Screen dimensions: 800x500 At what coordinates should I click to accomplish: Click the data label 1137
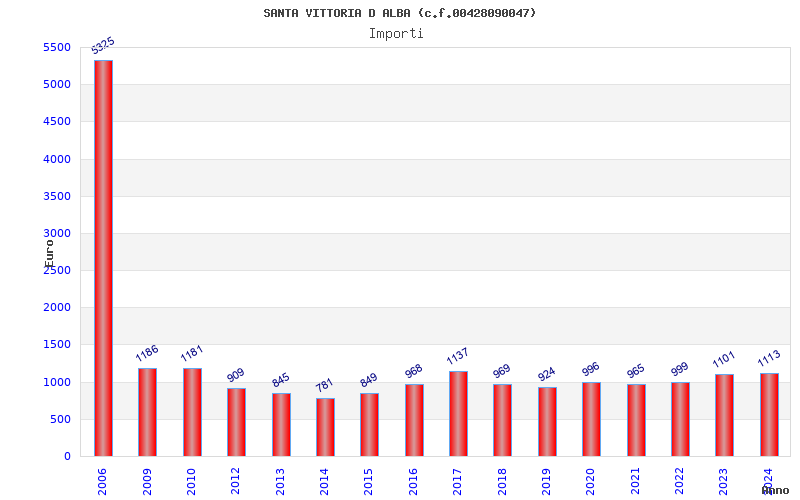pyautogui.click(x=457, y=356)
